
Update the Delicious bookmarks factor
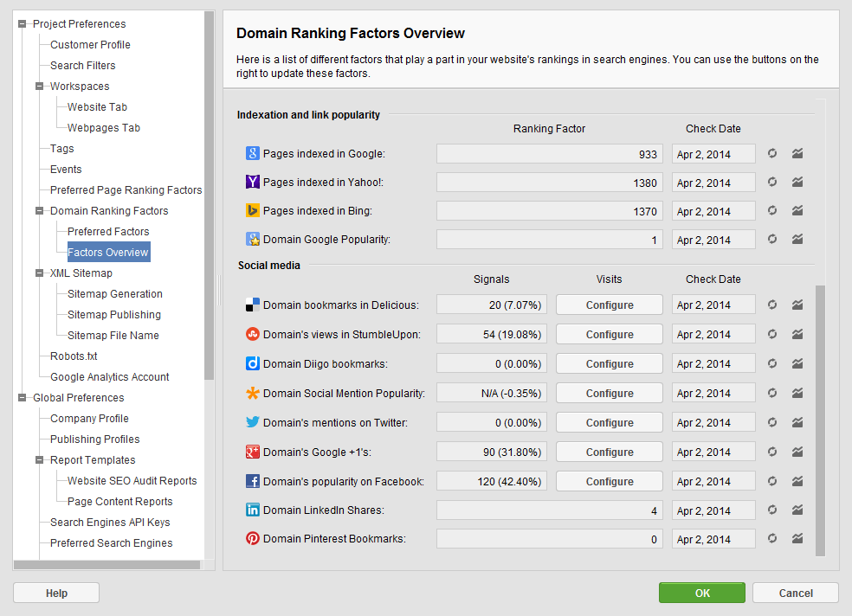772,305
